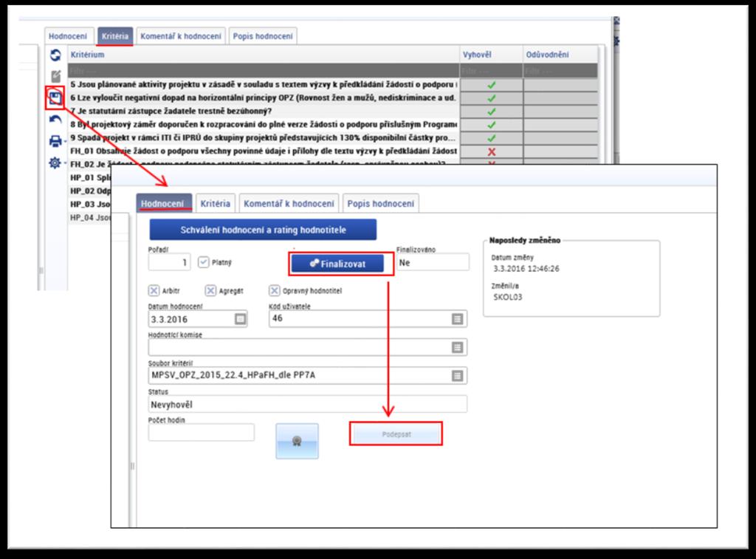Open Popis hodnocení tab in front window
756x559 pixels.
(380, 204)
